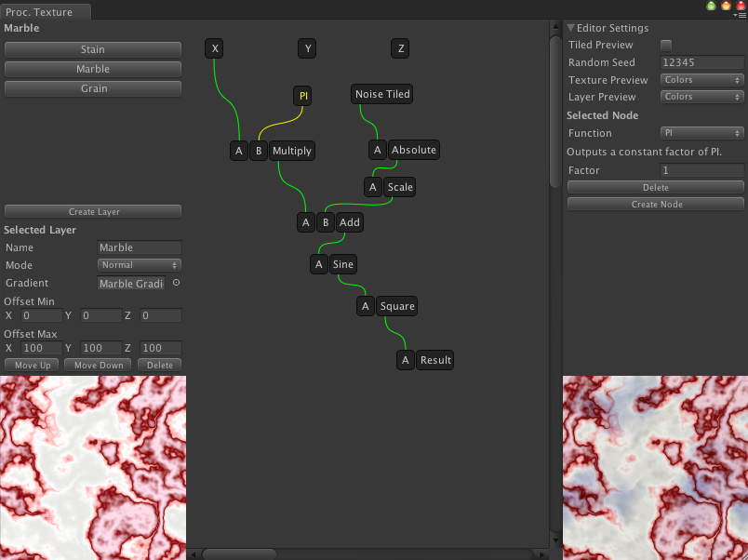Select the Stain layer
748x560 pixels.
[92, 49]
